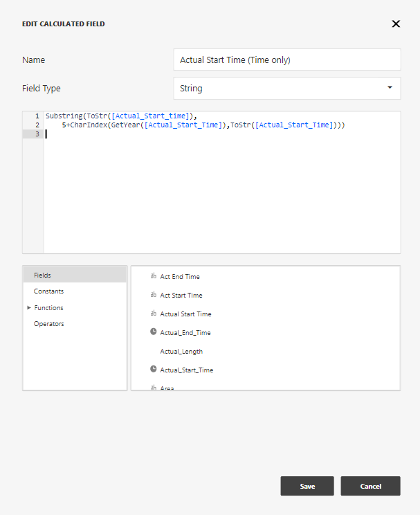Select the Actual_Start_Time datetime field
The height and width of the screenshot is (515, 420).
[187, 370]
